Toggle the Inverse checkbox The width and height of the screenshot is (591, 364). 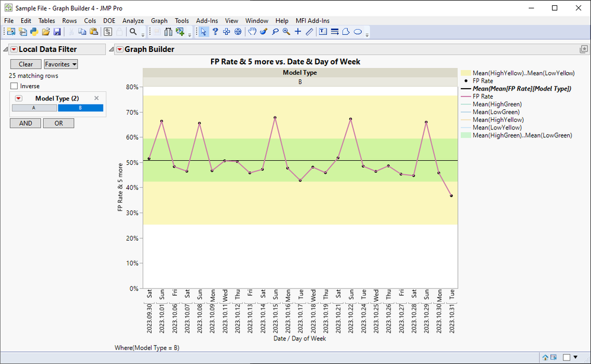(x=14, y=86)
